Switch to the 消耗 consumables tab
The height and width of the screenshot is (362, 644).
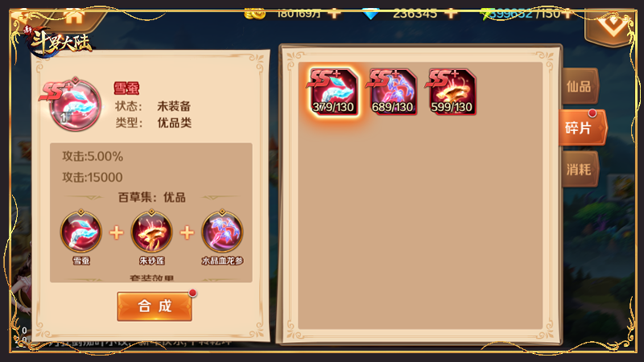[579, 169]
